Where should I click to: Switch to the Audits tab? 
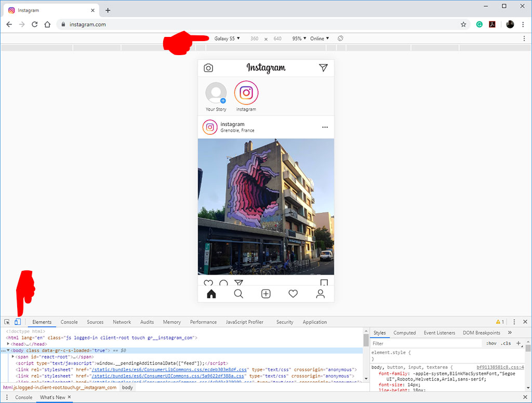(147, 322)
